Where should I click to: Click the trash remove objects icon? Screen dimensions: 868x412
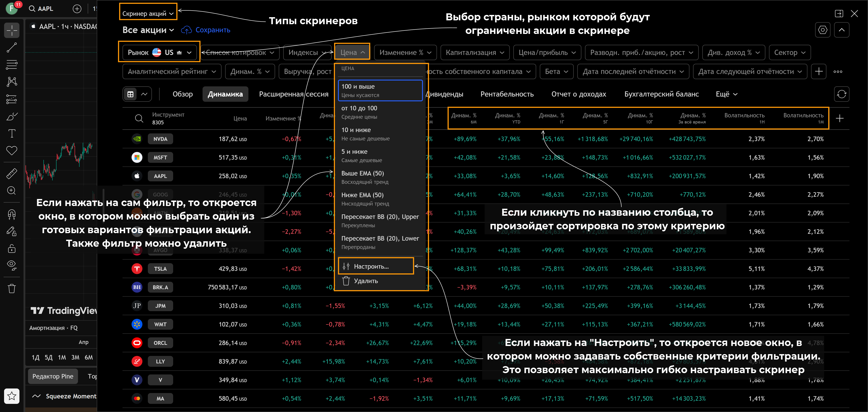(x=12, y=289)
